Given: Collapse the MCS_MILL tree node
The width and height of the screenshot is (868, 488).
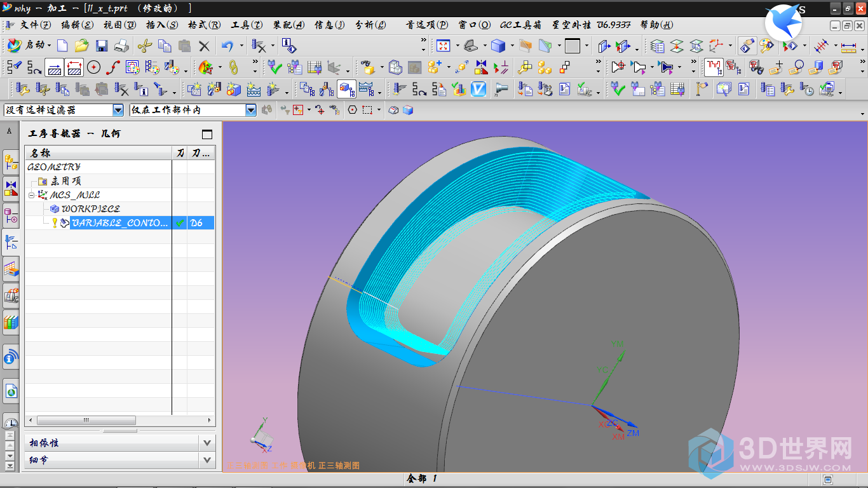Looking at the screenshot, I should click(32, 195).
